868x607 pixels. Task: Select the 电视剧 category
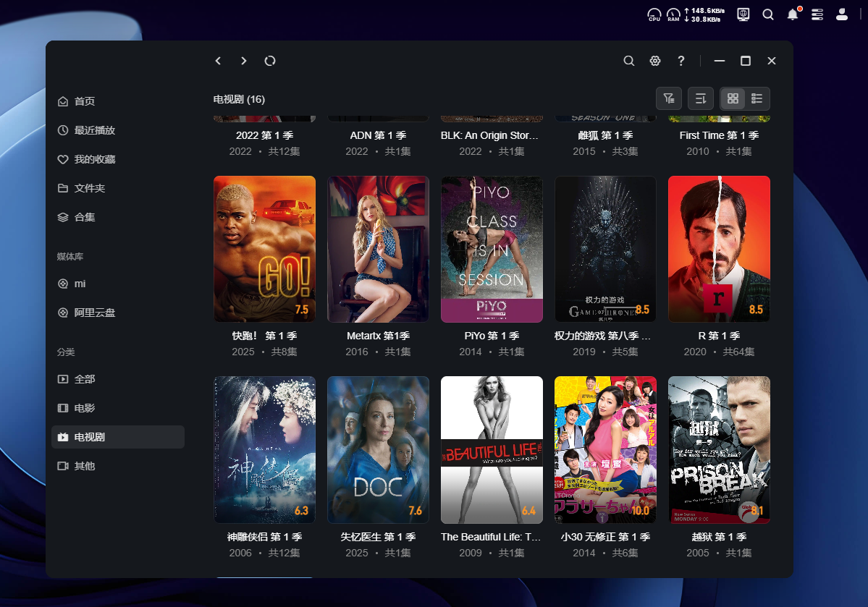(x=118, y=437)
